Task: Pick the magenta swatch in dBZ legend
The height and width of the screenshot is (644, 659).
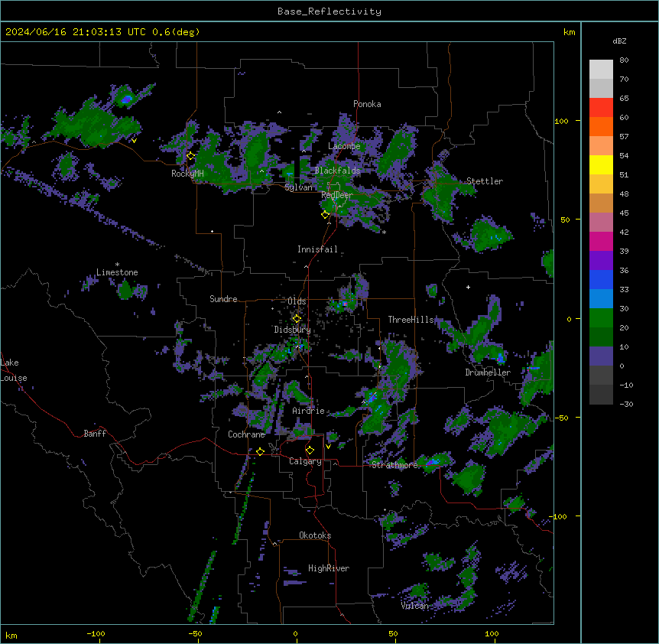Action: [x=601, y=241]
